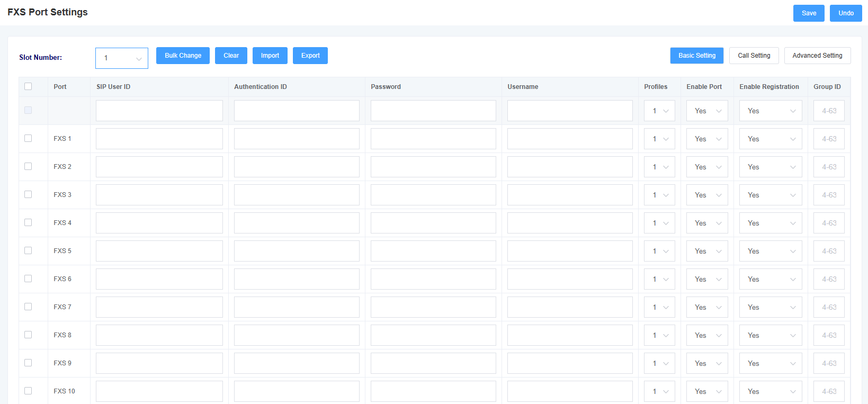Click the Authentication ID field for FXS 7

click(x=297, y=307)
